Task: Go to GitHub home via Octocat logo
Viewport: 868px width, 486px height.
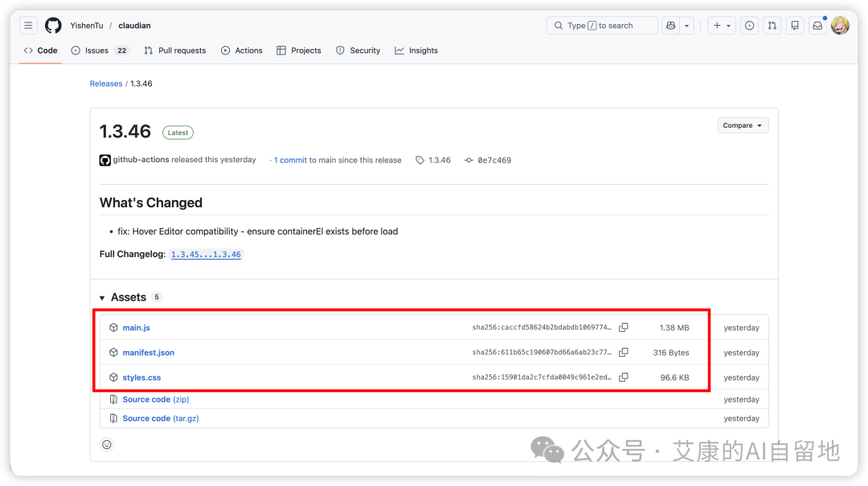Action: (x=53, y=26)
